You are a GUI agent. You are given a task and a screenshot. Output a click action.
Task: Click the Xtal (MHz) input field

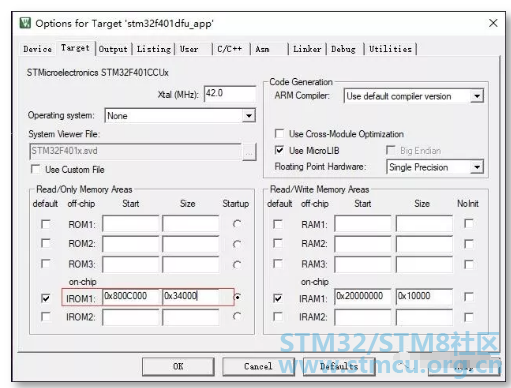pos(230,94)
